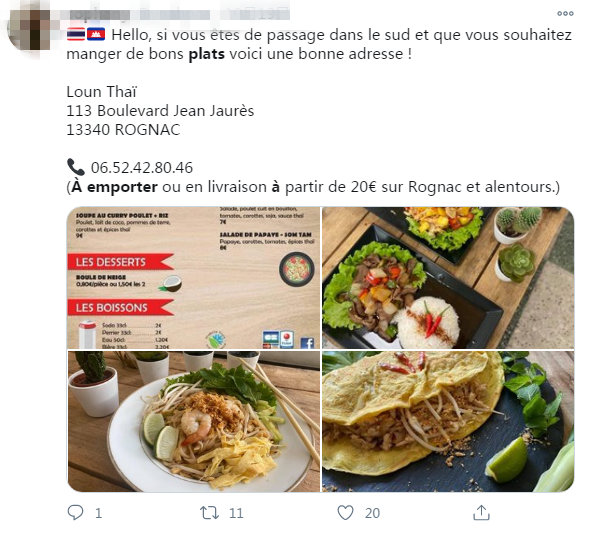
Task: Click the Cambodia flag emoji
Action: (x=96, y=35)
